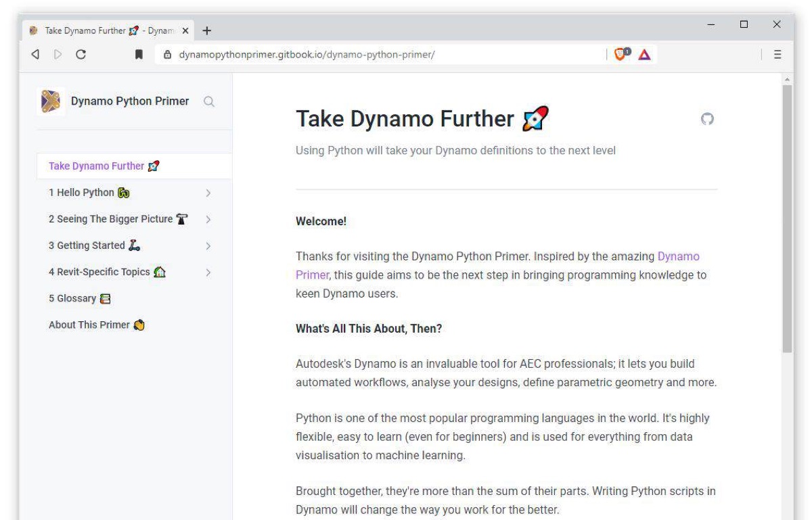
Task: Expand the 3 Getting Started chevron
Action: pos(208,246)
